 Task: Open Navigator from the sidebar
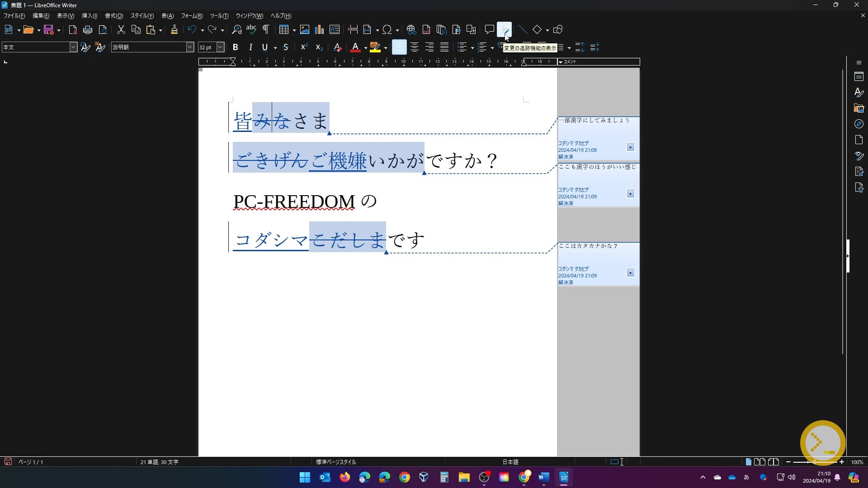859,124
